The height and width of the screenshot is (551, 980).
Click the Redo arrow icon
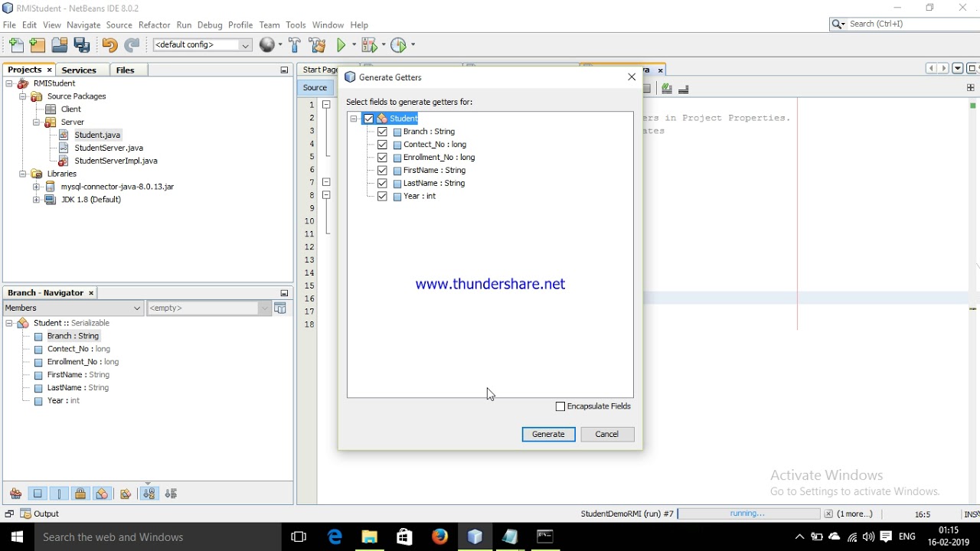click(132, 45)
